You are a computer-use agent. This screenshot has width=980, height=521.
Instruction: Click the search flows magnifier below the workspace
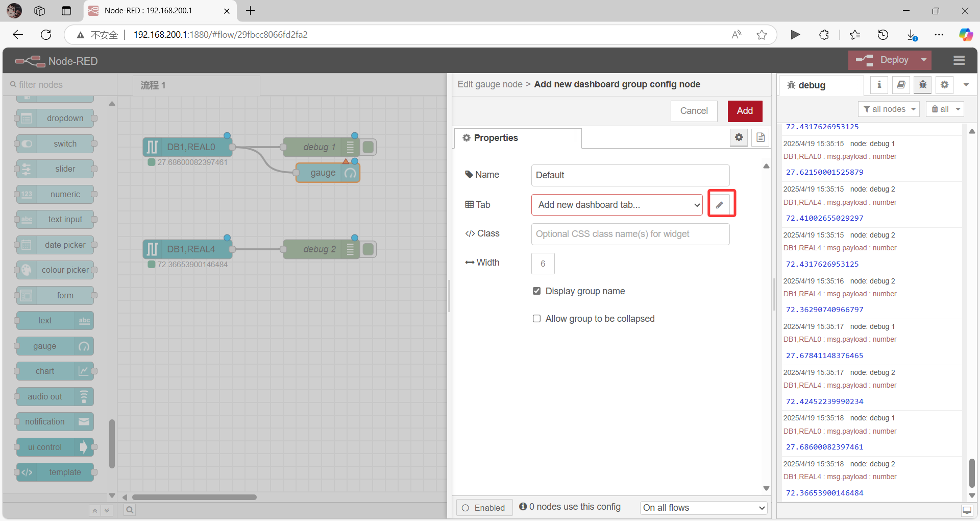(x=130, y=510)
